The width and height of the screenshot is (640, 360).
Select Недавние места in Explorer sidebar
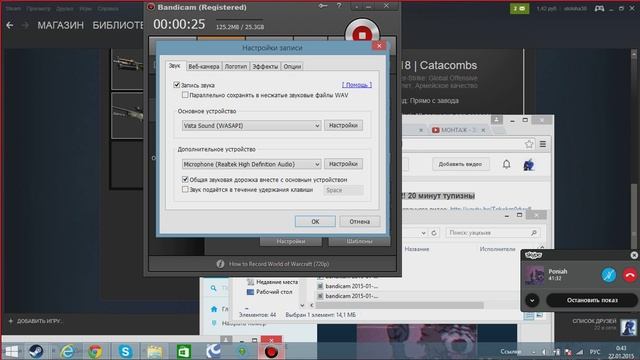[x=273, y=282]
